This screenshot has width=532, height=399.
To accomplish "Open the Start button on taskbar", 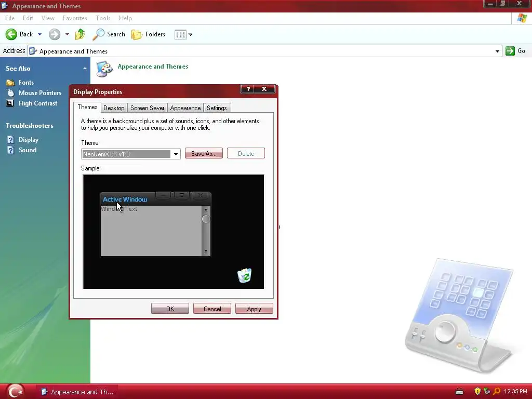I will [x=15, y=392].
